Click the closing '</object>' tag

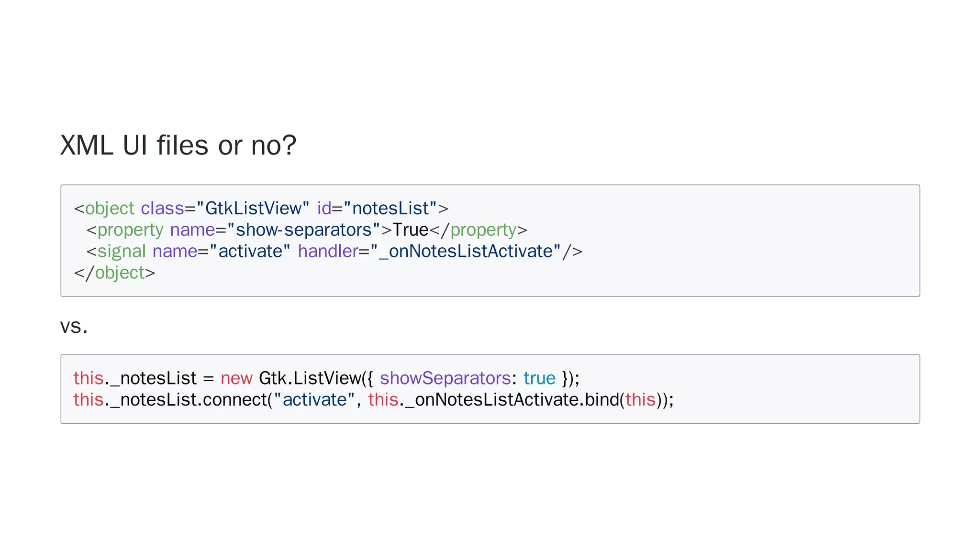pyautogui.click(x=115, y=273)
